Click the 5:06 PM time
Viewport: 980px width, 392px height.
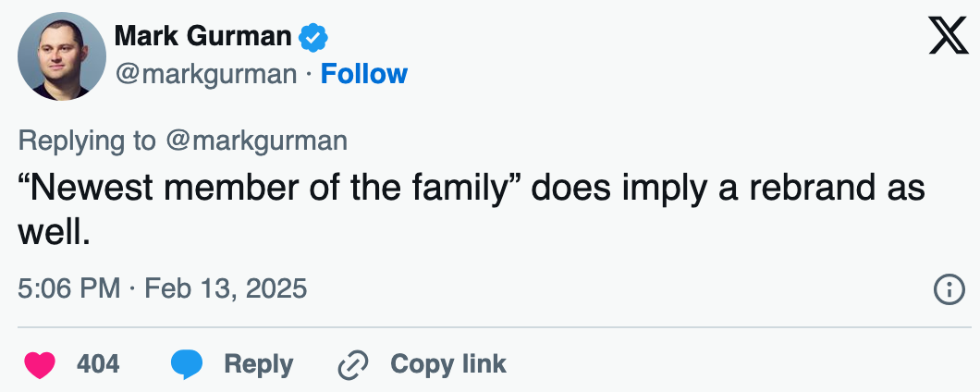pos(69,288)
